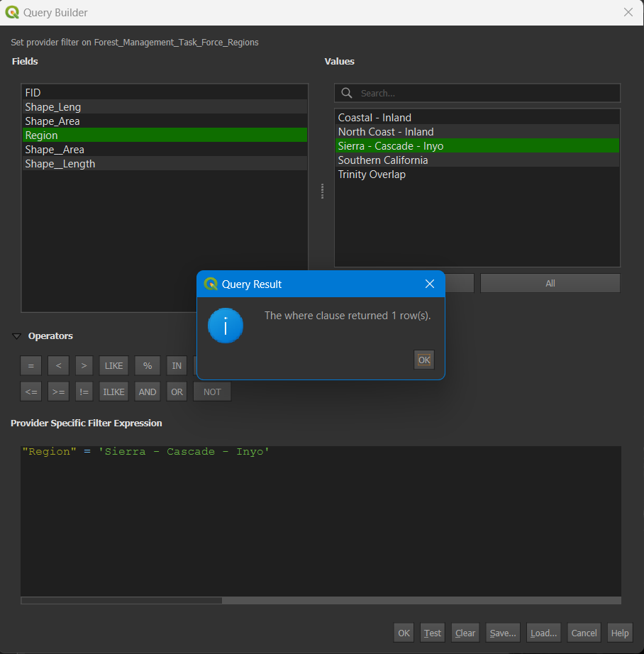The width and height of the screenshot is (644, 654).
Task: Clear the filter expression
Action: tap(465, 632)
